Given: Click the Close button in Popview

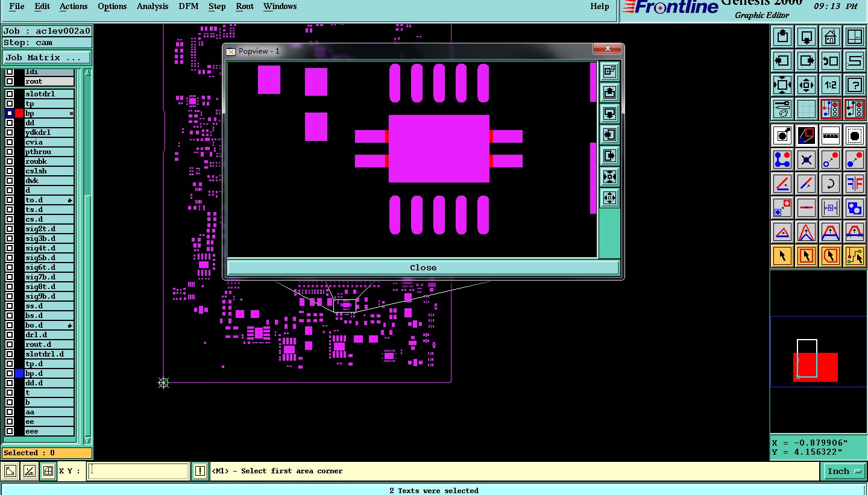Looking at the screenshot, I should (x=423, y=267).
